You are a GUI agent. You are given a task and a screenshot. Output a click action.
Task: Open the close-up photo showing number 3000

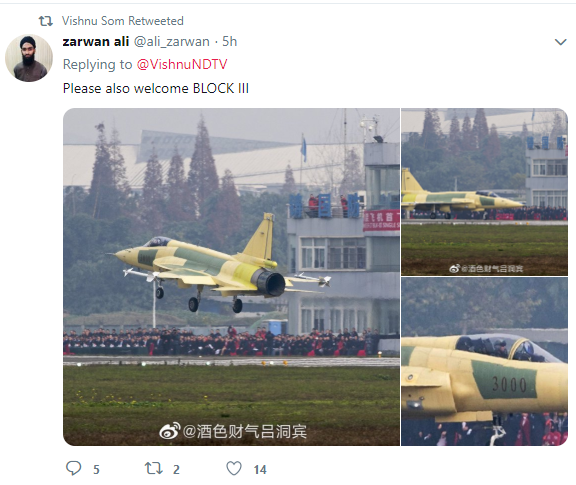pos(484,362)
